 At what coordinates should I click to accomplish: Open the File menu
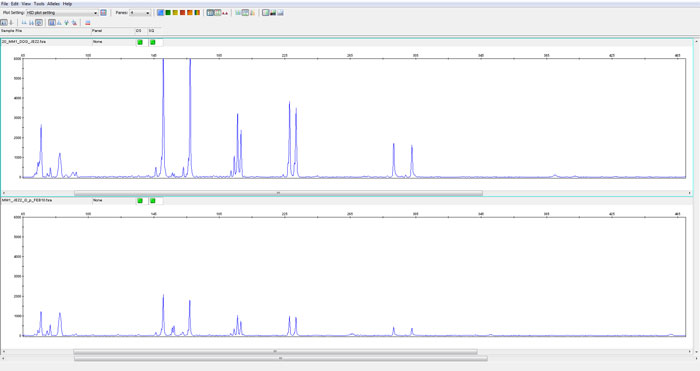pos(4,4)
